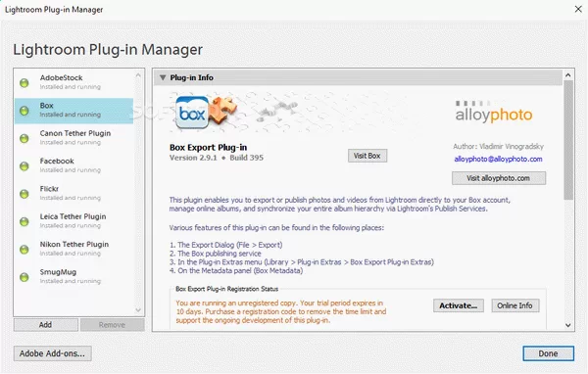Click the green status dot beside Flickr
588x374 pixels.
[24, 194]
